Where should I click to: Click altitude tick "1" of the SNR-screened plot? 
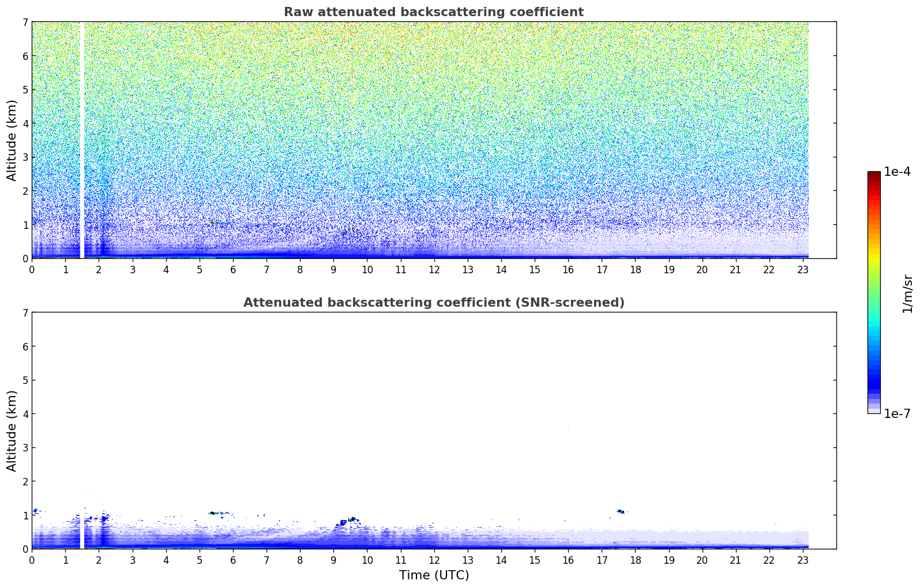25,515
